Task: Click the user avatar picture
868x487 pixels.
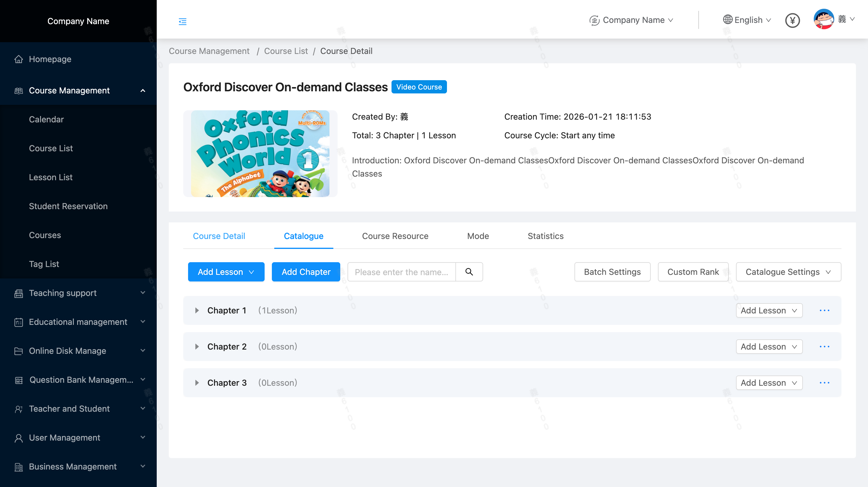Action: pos(823,20)
